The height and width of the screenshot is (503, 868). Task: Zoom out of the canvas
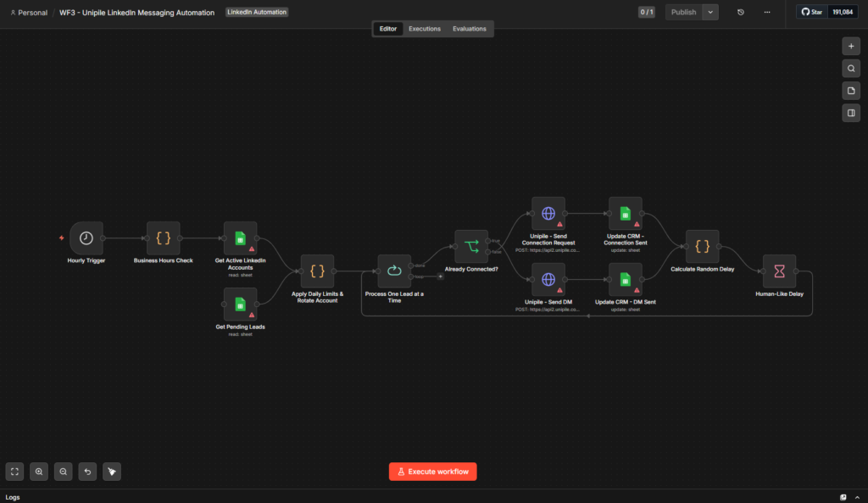63,472
